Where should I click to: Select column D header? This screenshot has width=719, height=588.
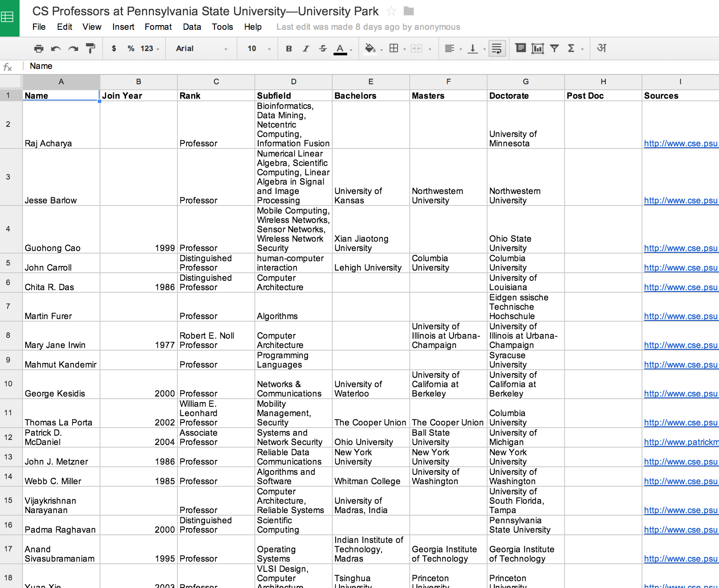294,82
